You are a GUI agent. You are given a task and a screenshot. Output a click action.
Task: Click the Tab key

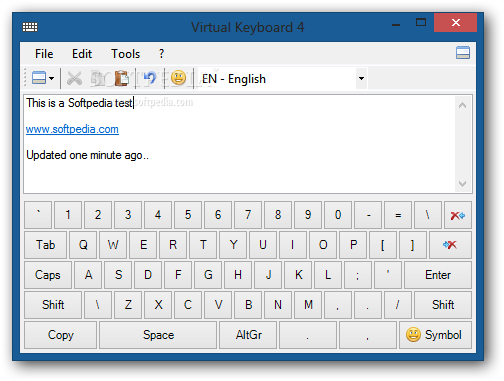click(45, 245)
